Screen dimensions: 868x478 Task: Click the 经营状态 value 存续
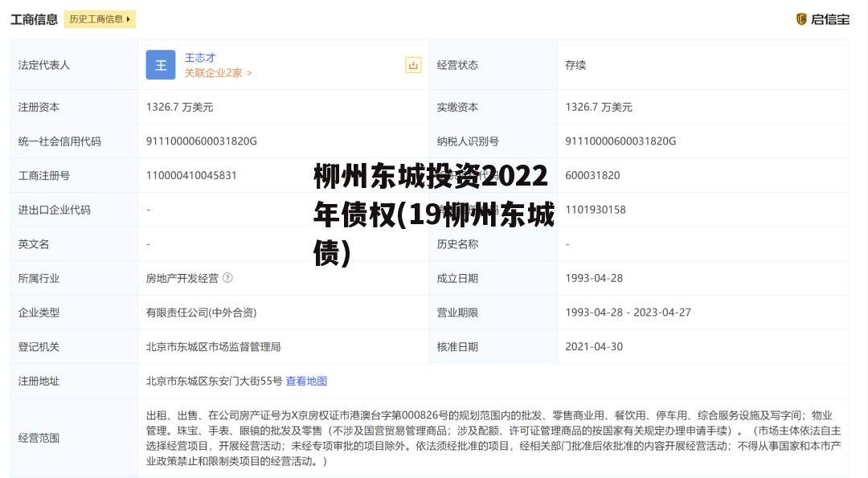tap(575, 65)
